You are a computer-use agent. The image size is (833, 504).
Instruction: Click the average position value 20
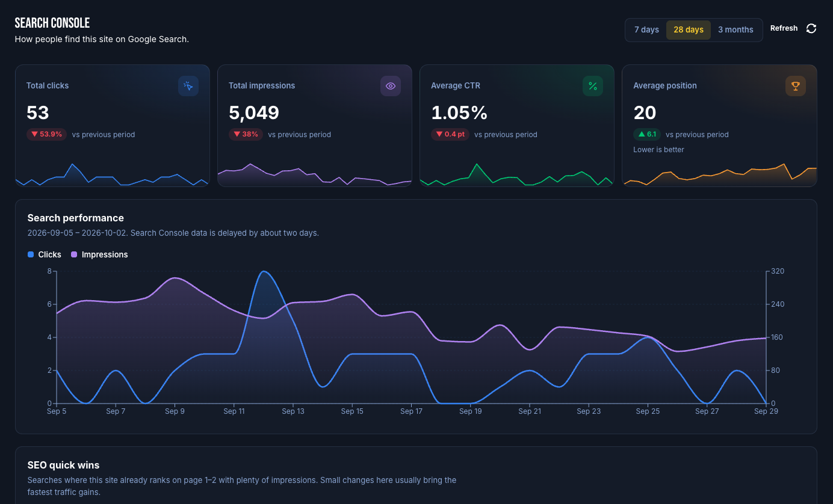pos(645,113)
